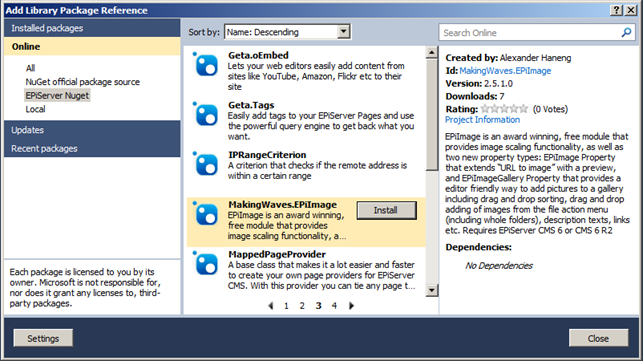Select the Online section
This screenshot has width=643, height=361.
pos(92,46)
